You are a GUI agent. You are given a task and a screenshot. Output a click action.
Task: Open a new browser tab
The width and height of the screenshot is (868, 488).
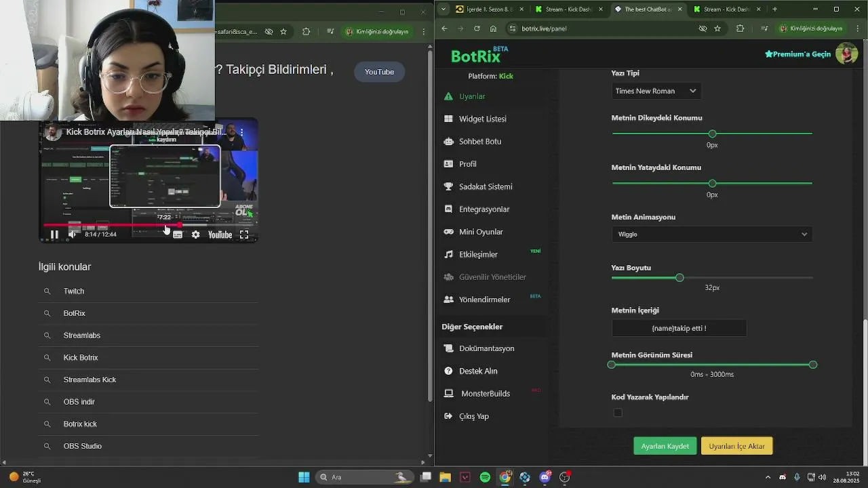pyautogui.click(x=774, y=9)
